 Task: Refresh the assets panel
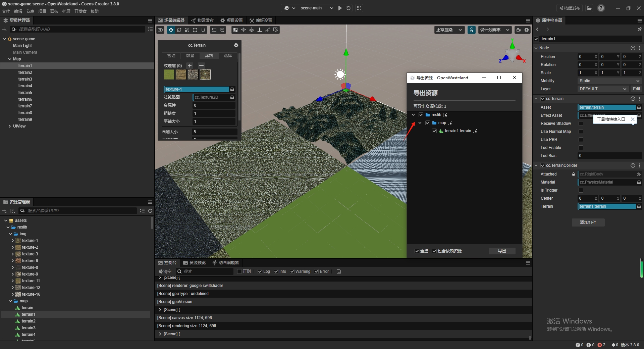pos(150,211)
